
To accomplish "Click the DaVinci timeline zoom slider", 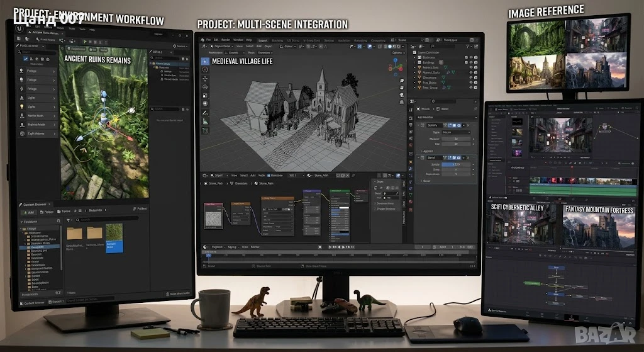I will 626,163.
